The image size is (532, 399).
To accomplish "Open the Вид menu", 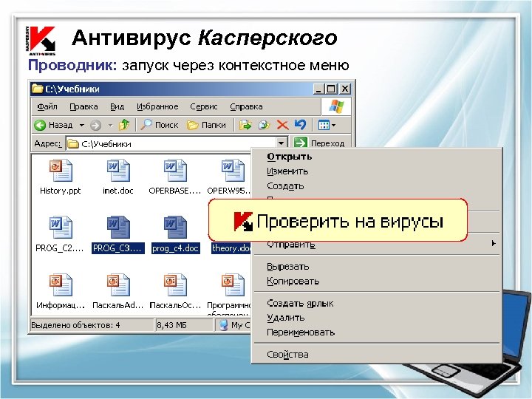I will (117, 106).
